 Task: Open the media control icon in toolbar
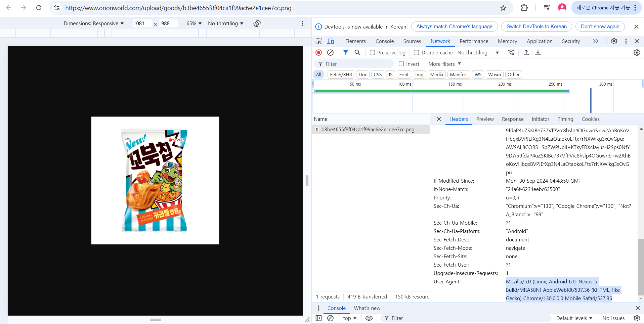click(x=547, y=8)
